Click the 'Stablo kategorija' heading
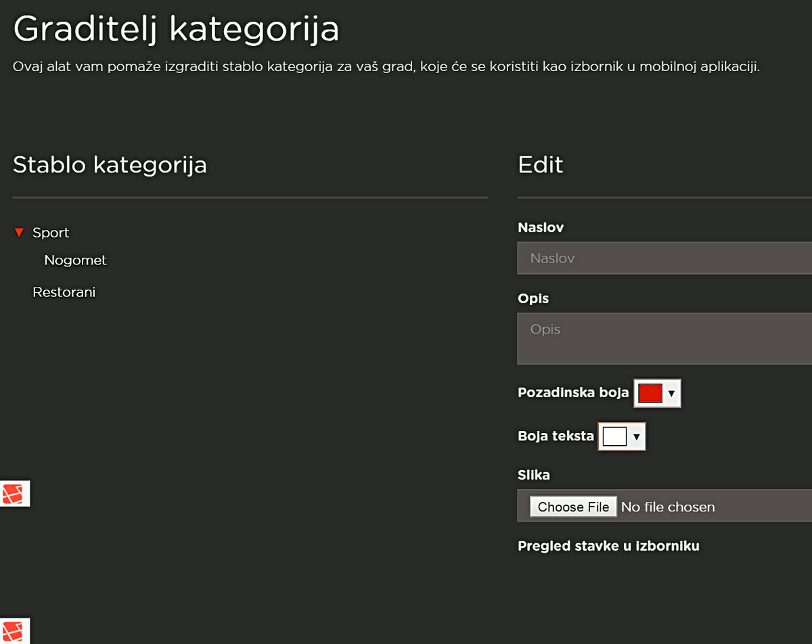Image resolution: width=812 pixels, height=644 pixels. (110, 164)
